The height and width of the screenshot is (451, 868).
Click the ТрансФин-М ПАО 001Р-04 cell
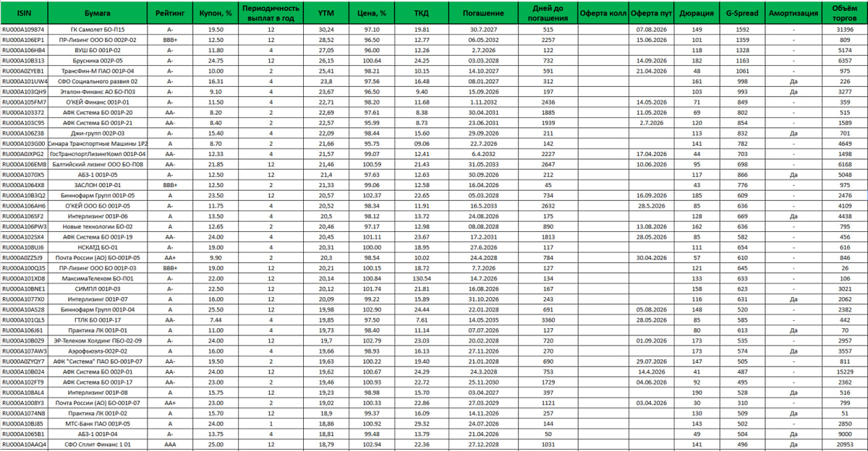point(98,72)
